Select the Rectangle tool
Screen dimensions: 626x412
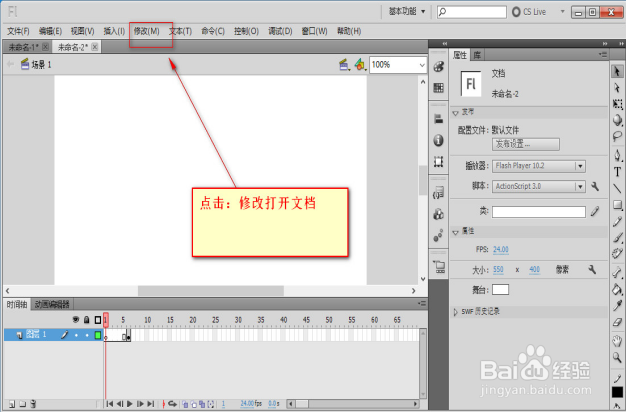[x=617, y=205]
